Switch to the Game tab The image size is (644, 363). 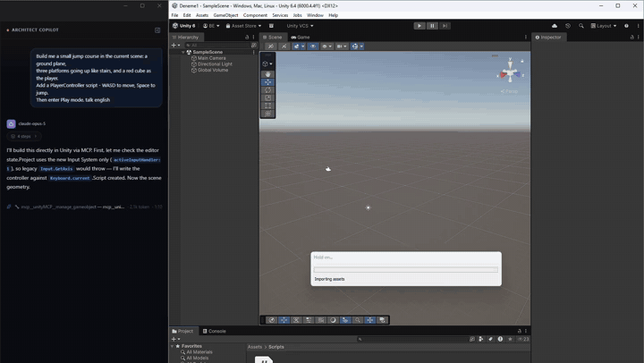(301, 37)
